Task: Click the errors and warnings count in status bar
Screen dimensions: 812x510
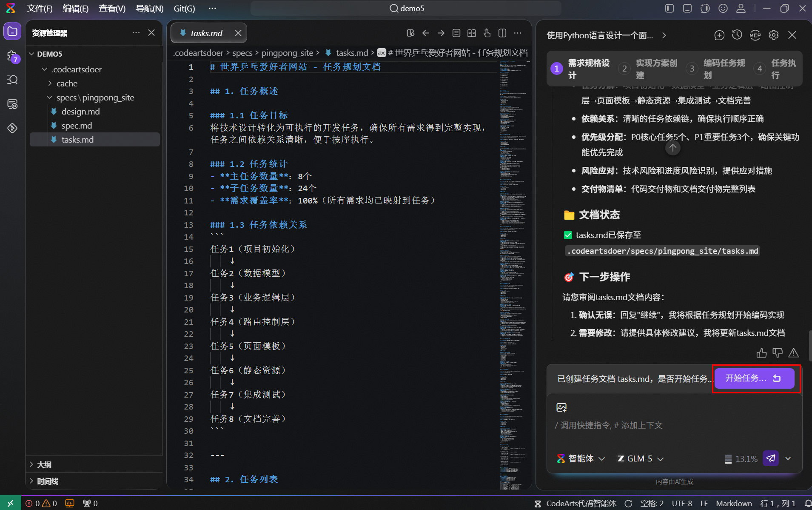Action: (41, 504)
